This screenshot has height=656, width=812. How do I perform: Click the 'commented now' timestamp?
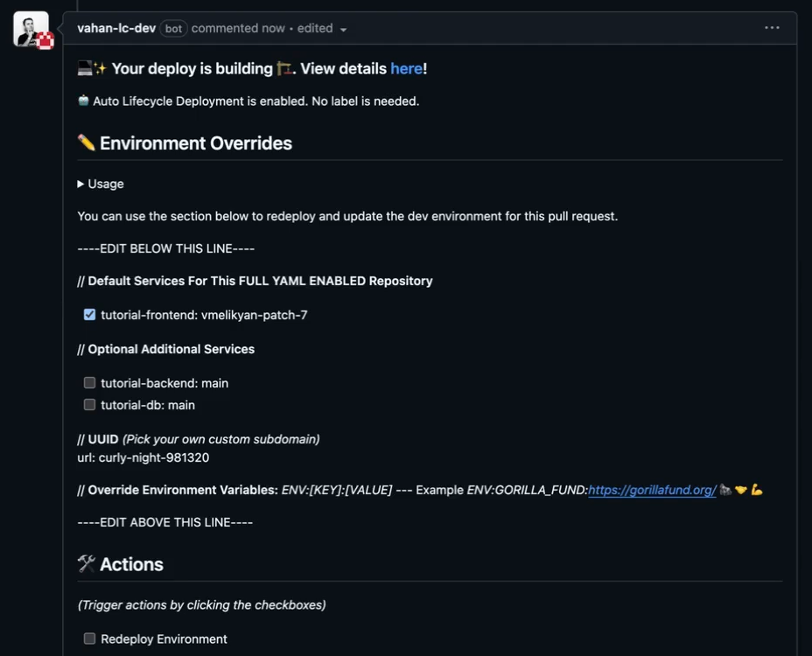tap(238, 28)
